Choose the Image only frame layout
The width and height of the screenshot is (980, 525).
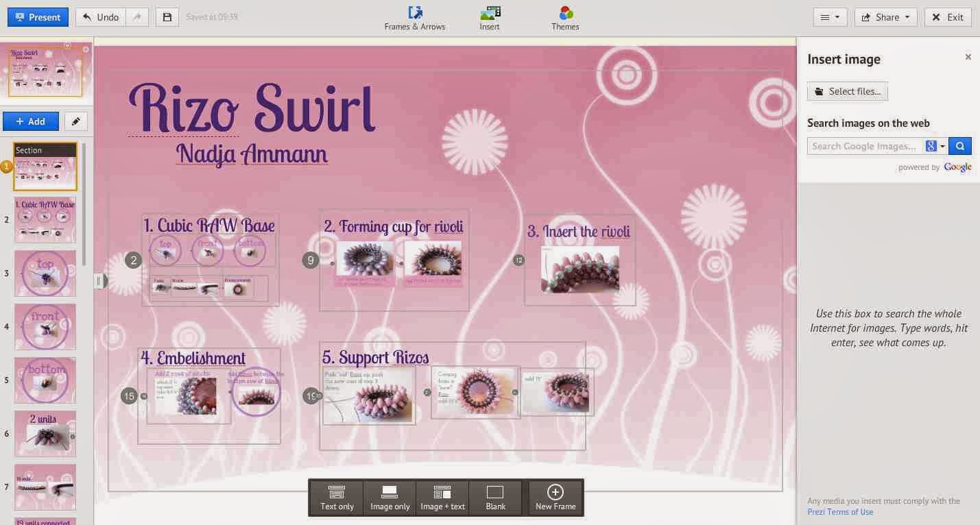[390, 498]
